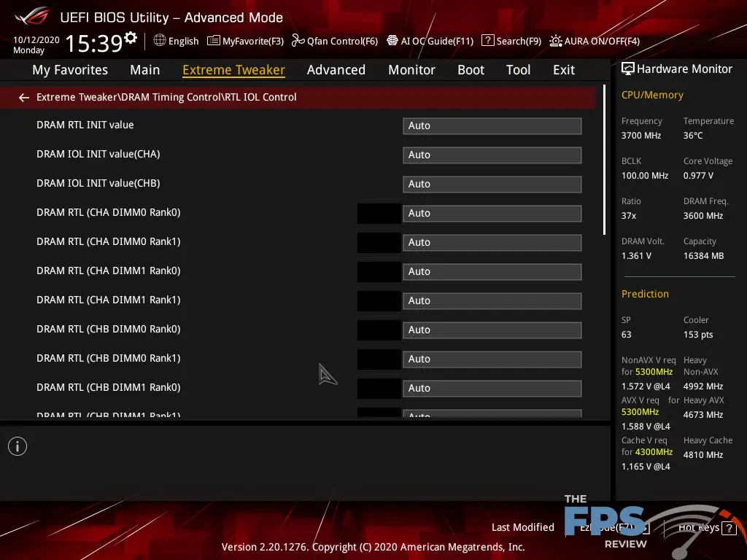This screenshot has height=560, width=747.
Task: Click the Qfan Control fan icon
Action: click(x=298, y=41)
